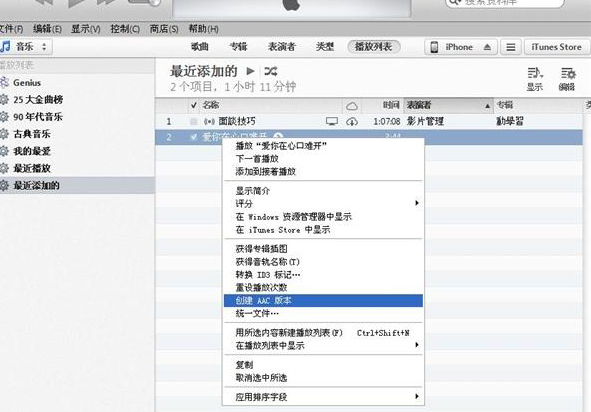Open the 音乐 library dropdown
This screenshot has height=412, width=591.
tap(25, 47)
